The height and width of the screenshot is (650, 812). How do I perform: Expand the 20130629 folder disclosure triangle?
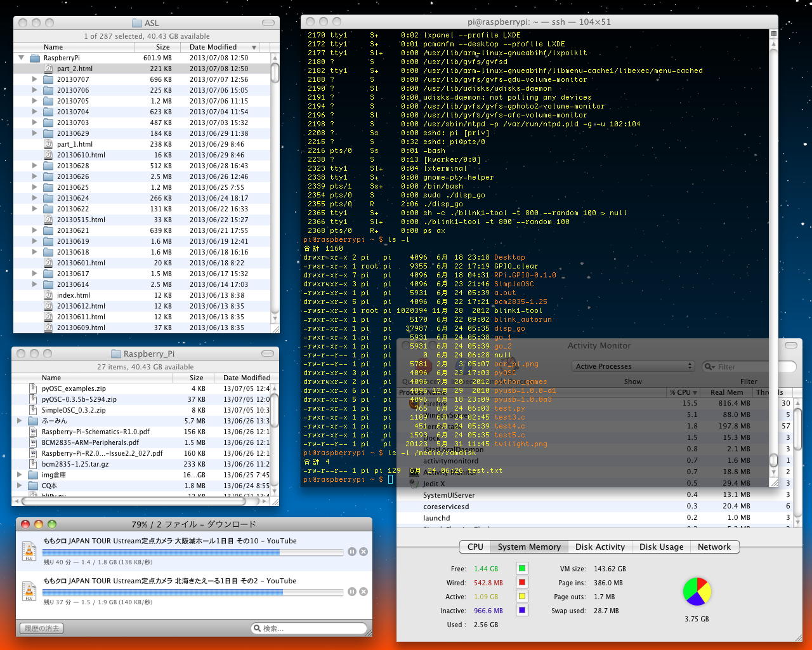(x=35, y=133)
